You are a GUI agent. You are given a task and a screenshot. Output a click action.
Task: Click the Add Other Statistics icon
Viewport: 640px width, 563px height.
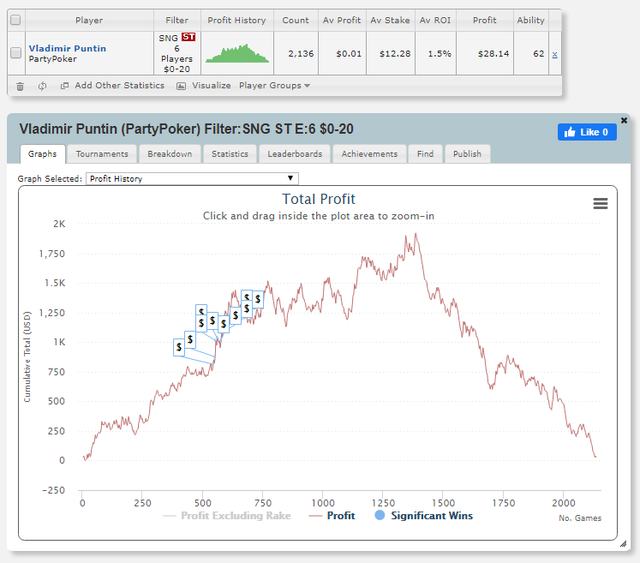(x=64, y=86)
